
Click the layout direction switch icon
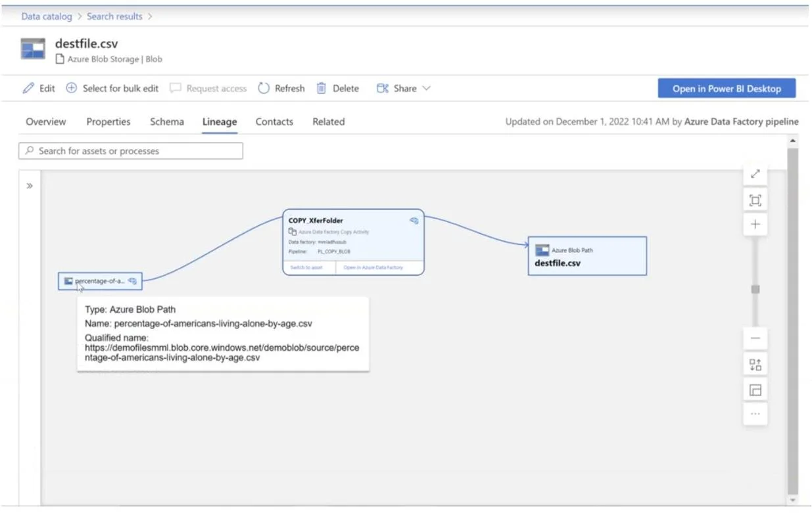pos(755,365)
